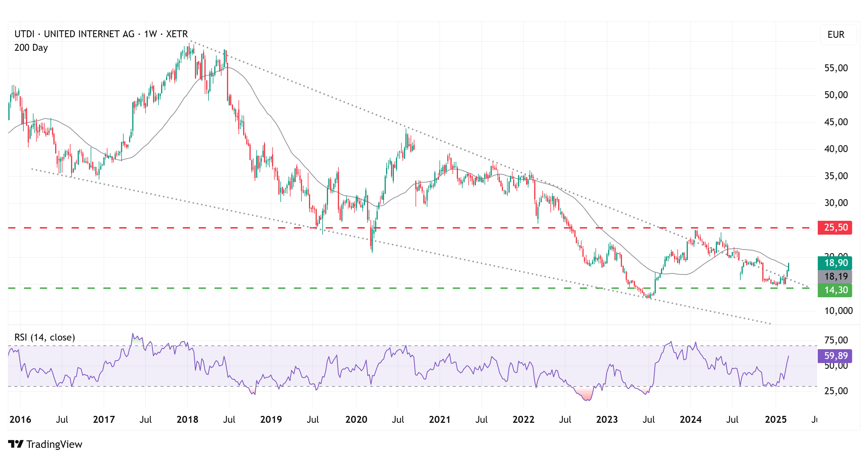The width and height of the screenshot is (868, 458).
Task: Click the 2017 time axis label
Action: [x=104, y=419]
